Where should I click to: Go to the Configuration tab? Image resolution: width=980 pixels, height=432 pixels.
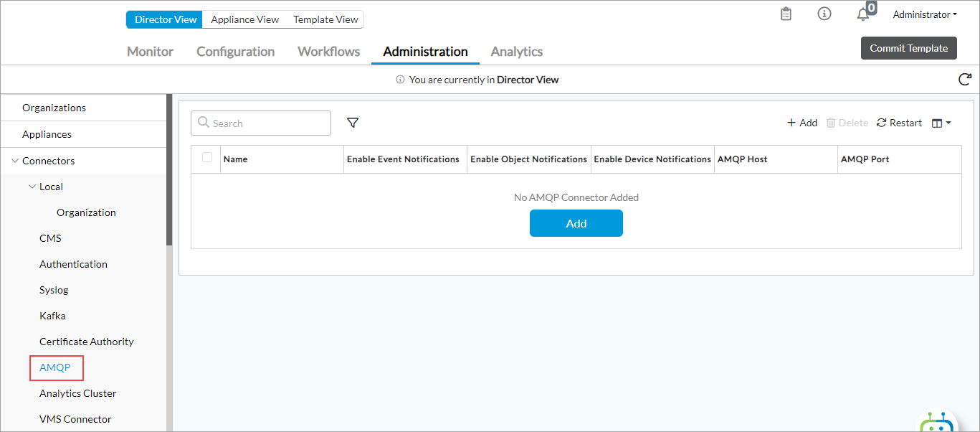coord(235,52)
